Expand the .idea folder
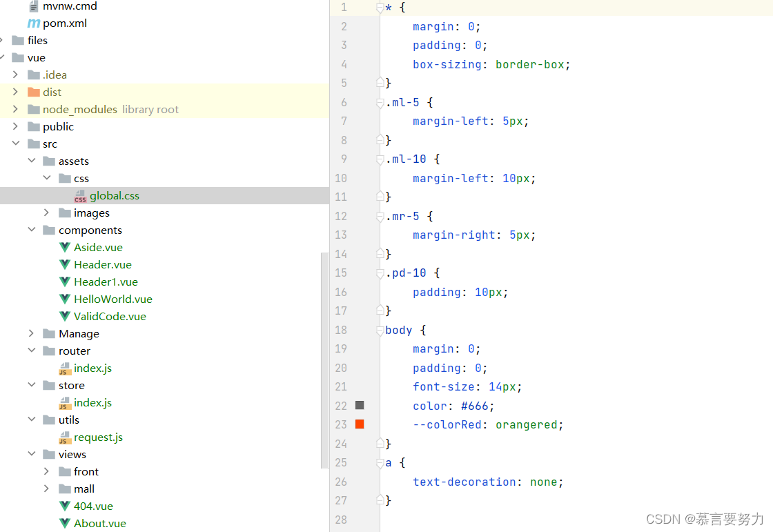The width and height of the screenshot is (773, 532). click(x=15, y=75)
